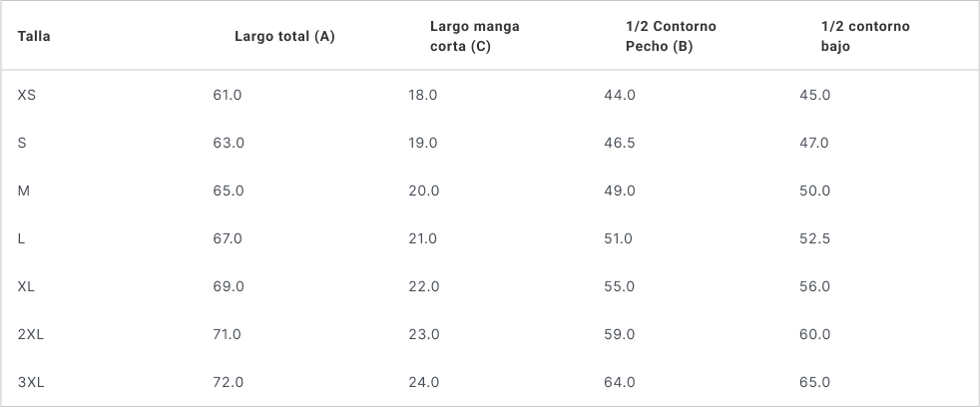Select the 2XL size row label
Image resolution: width=980 pixels, height=407 pixels.
coord(31,334)
